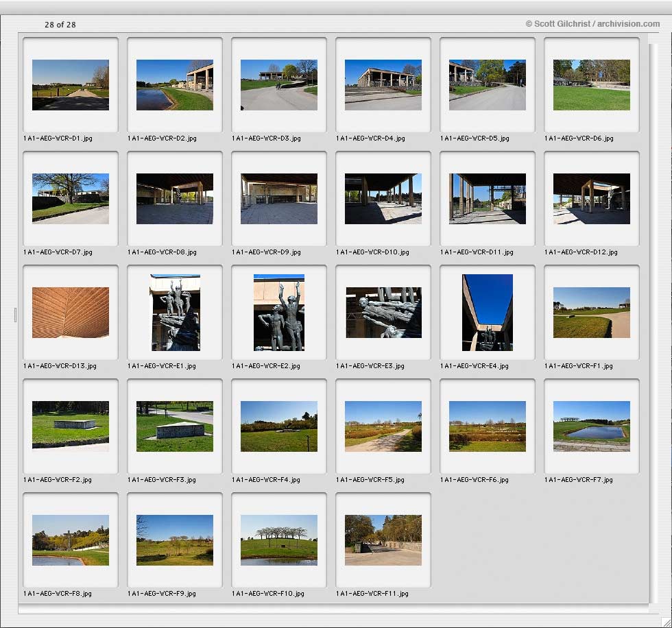Choose thumbnail 1A1-AEG-WCR-F6.jpg

(488, 426)
